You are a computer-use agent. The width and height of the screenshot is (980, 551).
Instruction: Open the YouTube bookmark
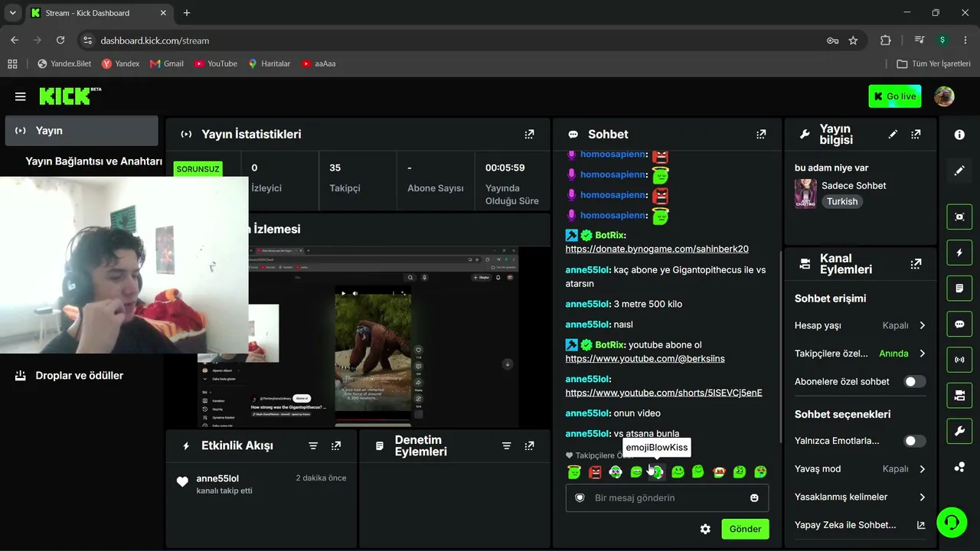point(216,64)
